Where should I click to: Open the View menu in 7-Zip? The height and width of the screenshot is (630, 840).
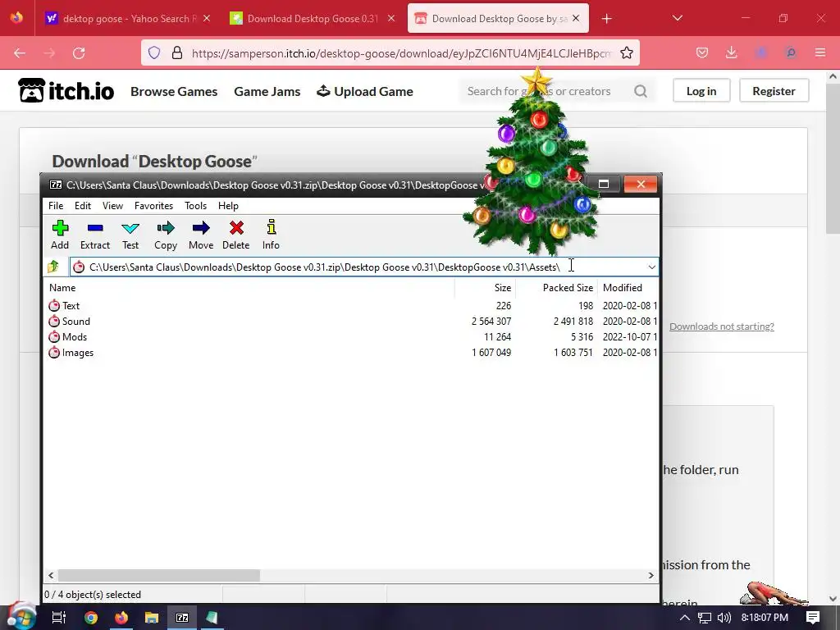coord(112,206)
